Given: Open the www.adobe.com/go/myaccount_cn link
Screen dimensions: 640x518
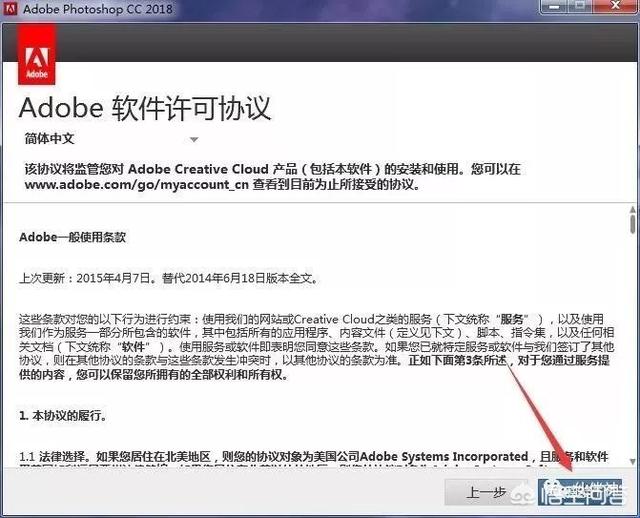Looking at the screenshot, I should coord(135,185).
